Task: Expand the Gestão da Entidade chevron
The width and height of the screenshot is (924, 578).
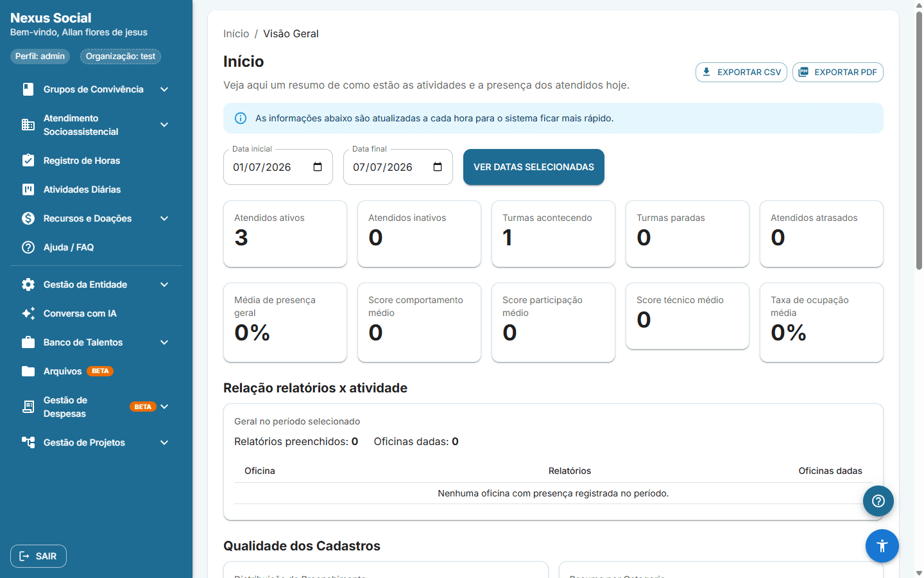Action: [x=164, y=285]
